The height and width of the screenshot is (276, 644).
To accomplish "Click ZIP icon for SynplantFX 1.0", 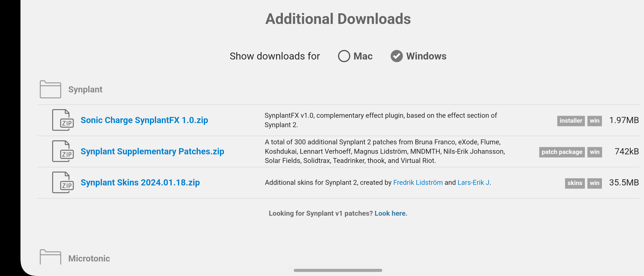I will point(63,120).
